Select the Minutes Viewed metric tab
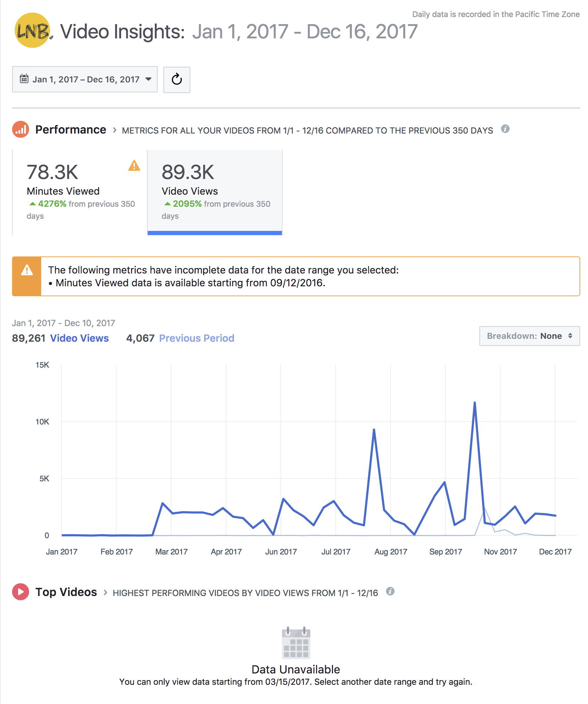The image size is (588, 704). tap(80, 192)
